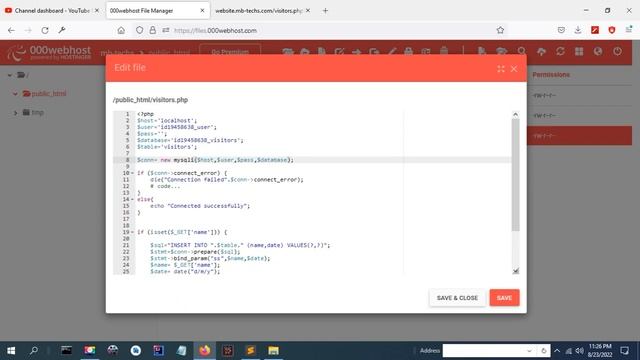Open the Windows Start menu
Screen dimensions: 640x360
point(11,351)
